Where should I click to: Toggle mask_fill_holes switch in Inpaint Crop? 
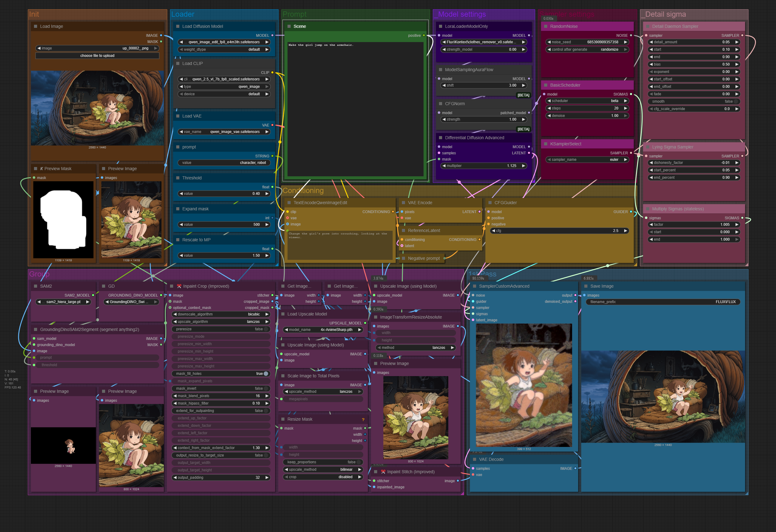pos(266,374)
